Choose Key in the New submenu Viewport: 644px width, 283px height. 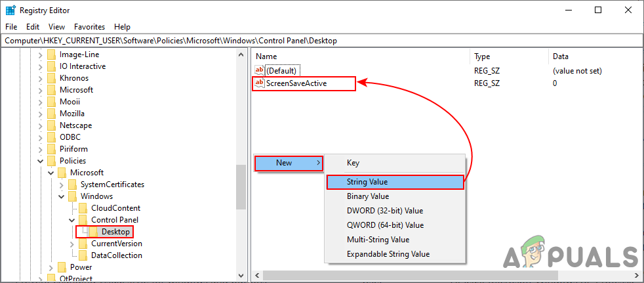pos(395,163)
